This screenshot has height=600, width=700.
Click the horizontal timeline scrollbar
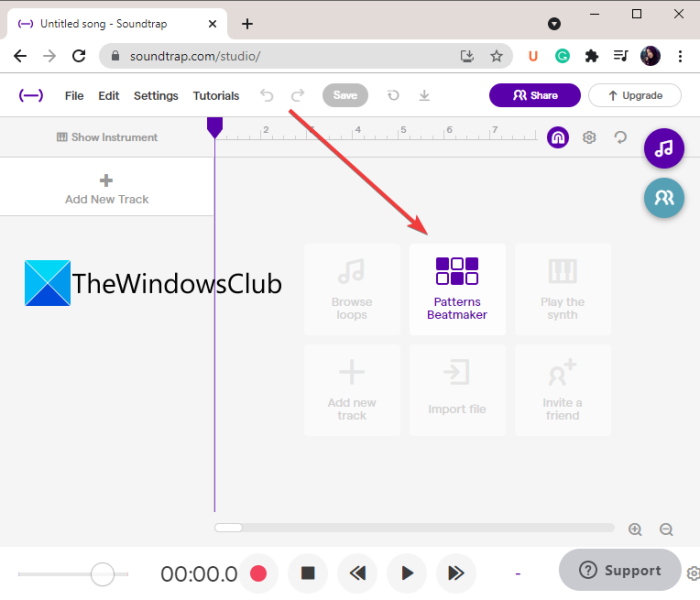414,528
